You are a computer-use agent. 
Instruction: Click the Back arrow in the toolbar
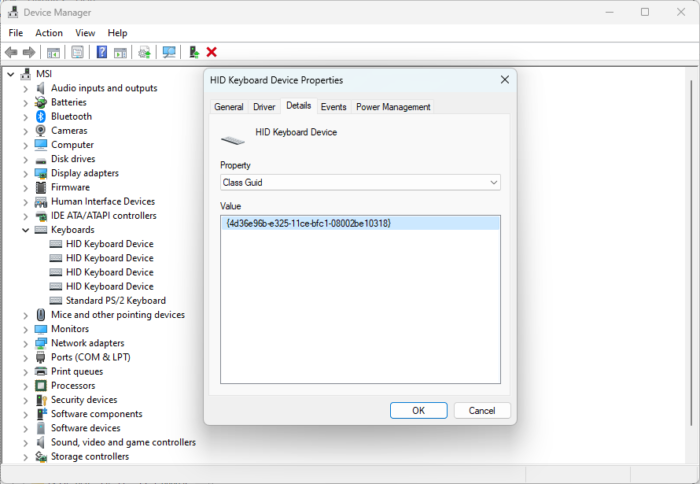click(x=11, y=52)
